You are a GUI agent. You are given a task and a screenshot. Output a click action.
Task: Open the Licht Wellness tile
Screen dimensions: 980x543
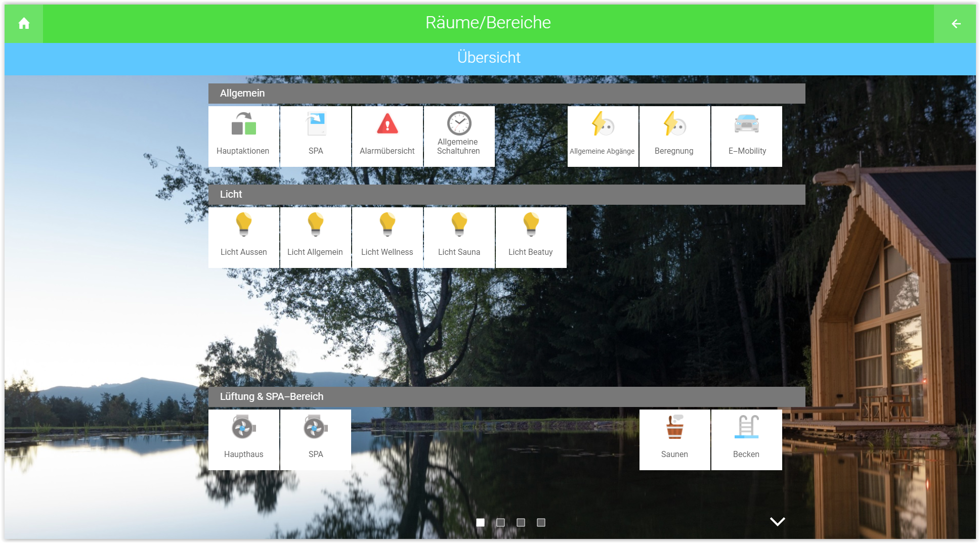pyautogui.click(x=388, y=237)
